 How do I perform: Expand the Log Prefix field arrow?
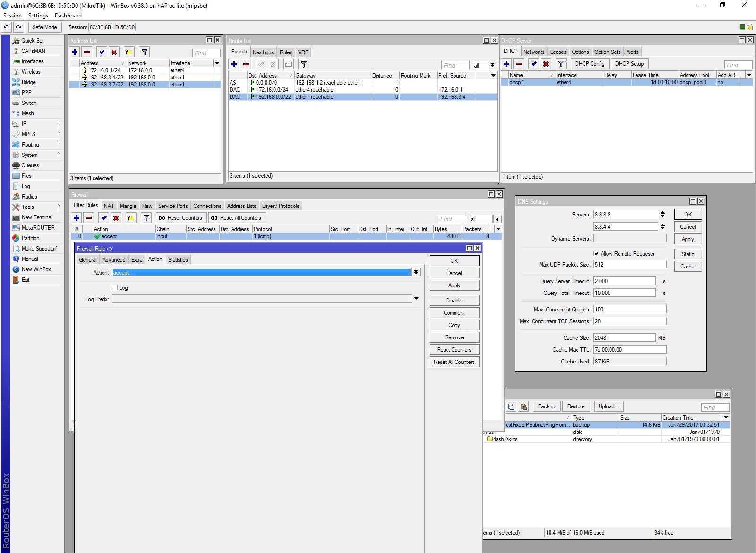coord(416,299)
